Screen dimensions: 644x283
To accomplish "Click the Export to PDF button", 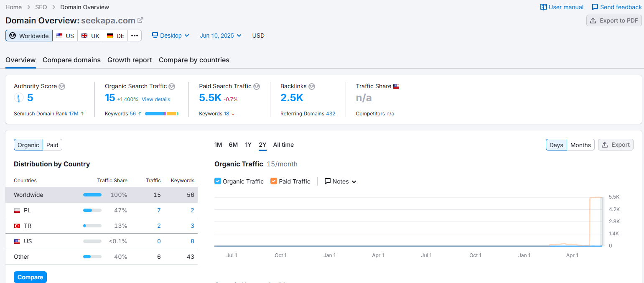I will tap(614, 20).
